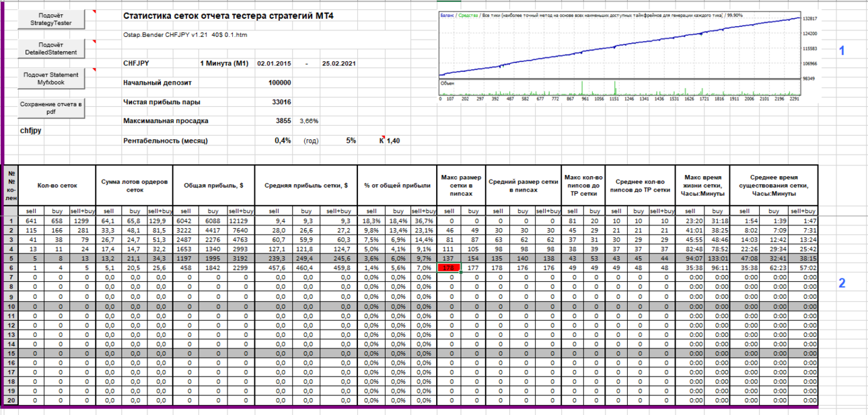Select the cell with value 133:01
The image size is (868, 415).
coord(716,258)
